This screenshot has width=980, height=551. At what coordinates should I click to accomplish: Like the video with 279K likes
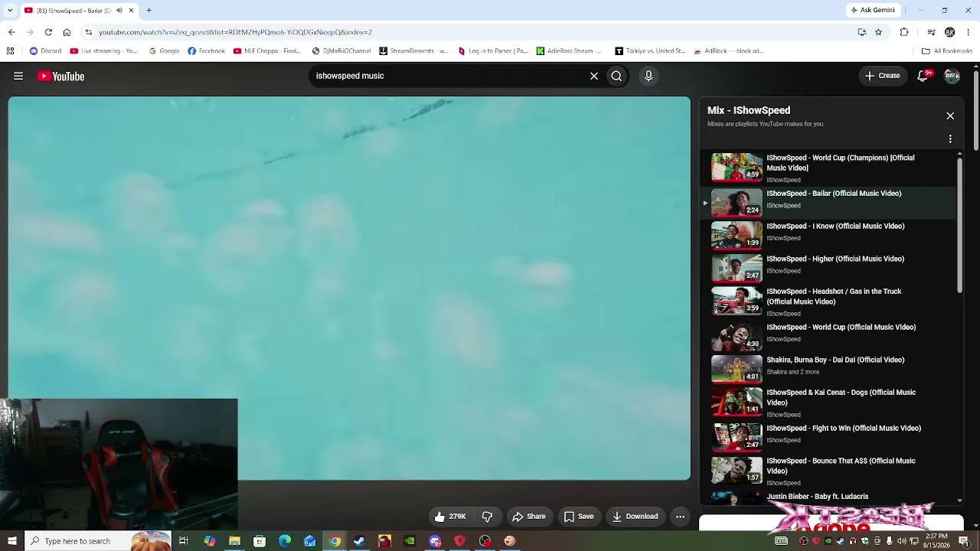449,517
